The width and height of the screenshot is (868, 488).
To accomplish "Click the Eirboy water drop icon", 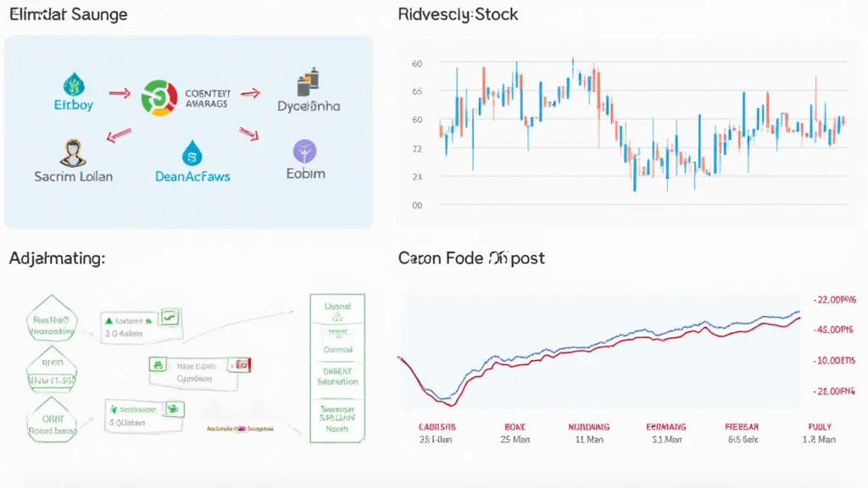I will [x=71, y=85].
